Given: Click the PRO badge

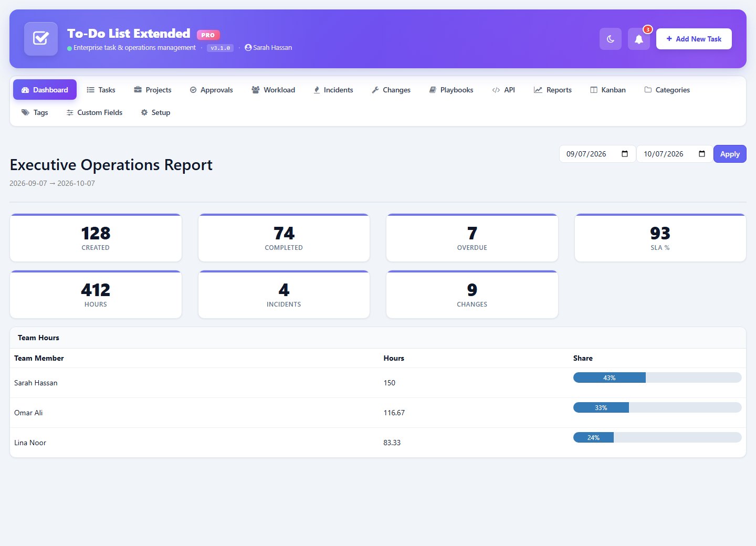Looking at the screenshot, I should click(x=208, y=35).
